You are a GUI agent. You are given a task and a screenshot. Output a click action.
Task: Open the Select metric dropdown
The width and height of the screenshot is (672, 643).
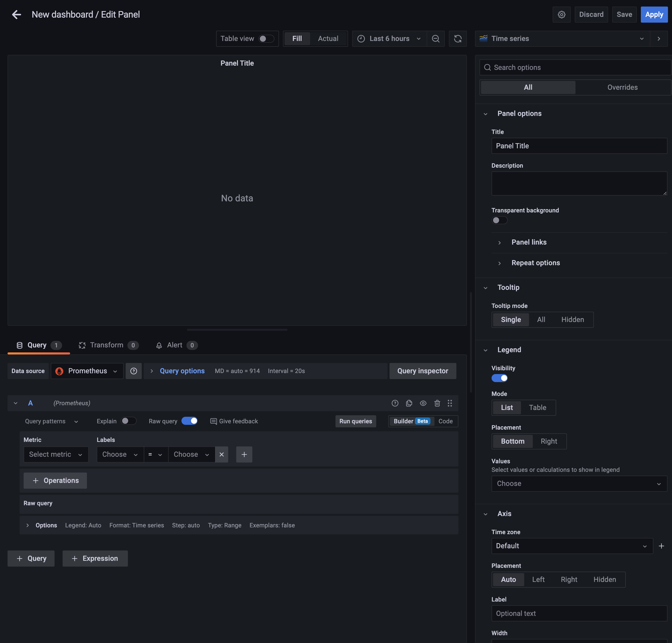[x=56, y=454]
